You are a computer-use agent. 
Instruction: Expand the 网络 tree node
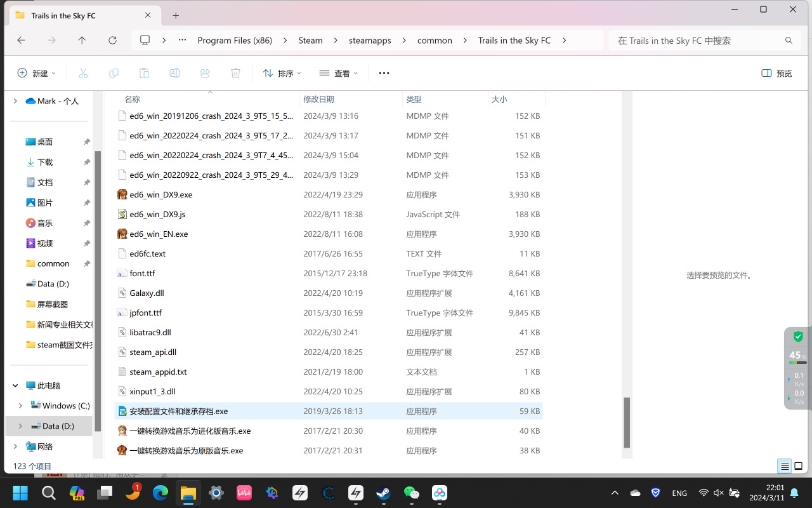15,446
